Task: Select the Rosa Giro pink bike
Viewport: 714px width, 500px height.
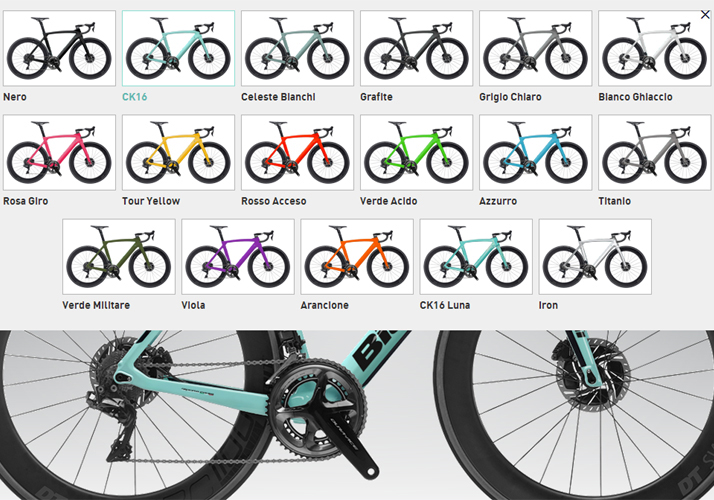Action: pos(59,153)
